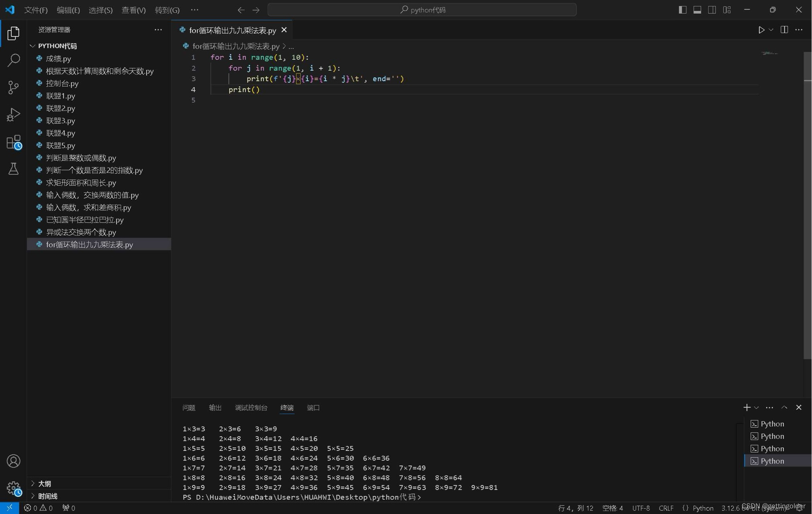
Task: Toggle the secondary side bar layout button
Action: pos(712,10)
